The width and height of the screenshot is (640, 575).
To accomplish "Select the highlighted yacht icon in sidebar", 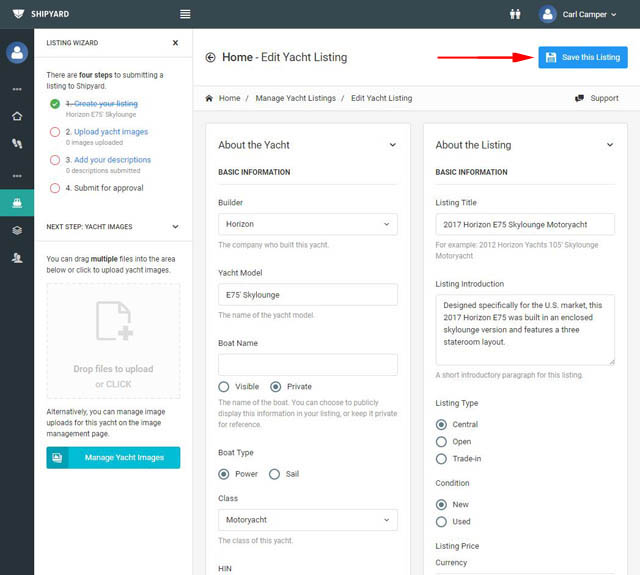I will click(17, 203).
